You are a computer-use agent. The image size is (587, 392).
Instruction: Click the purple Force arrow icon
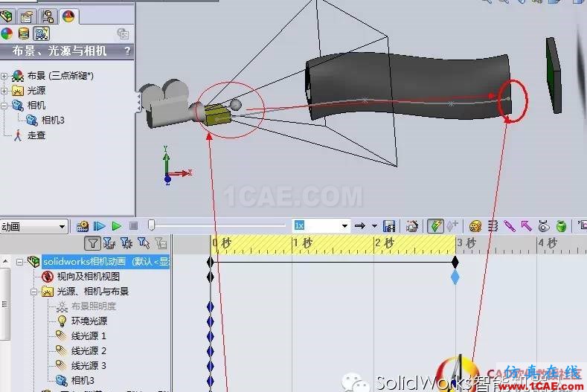526,226
